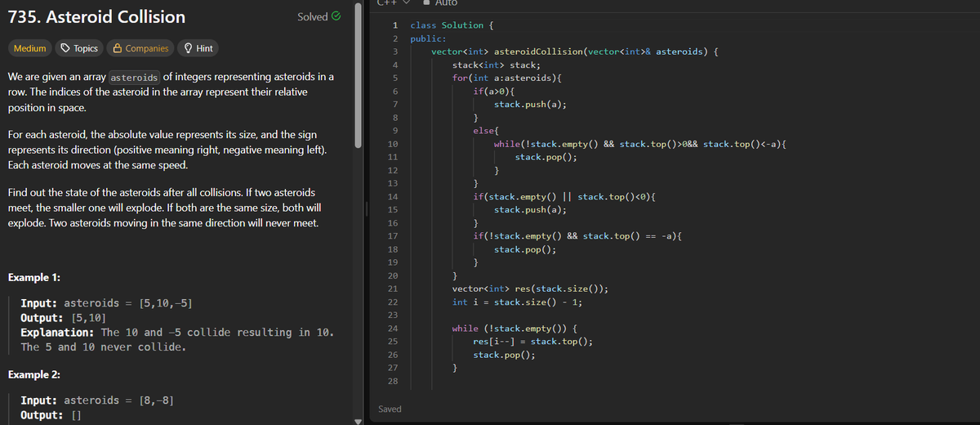Click the inline code word asteroids in description
The image size is (980, 425).
(135, 77)
